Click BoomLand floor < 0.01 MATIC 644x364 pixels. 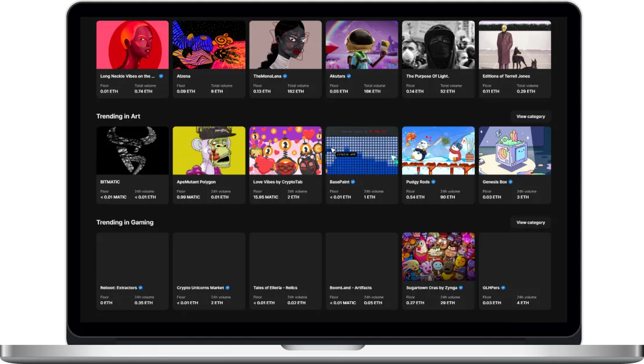pos(343,303)
